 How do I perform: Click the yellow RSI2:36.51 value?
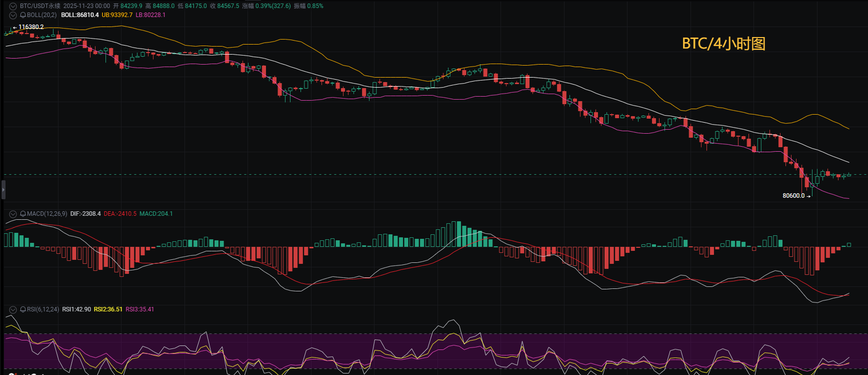pyautogui.click(x=108, y=309)
